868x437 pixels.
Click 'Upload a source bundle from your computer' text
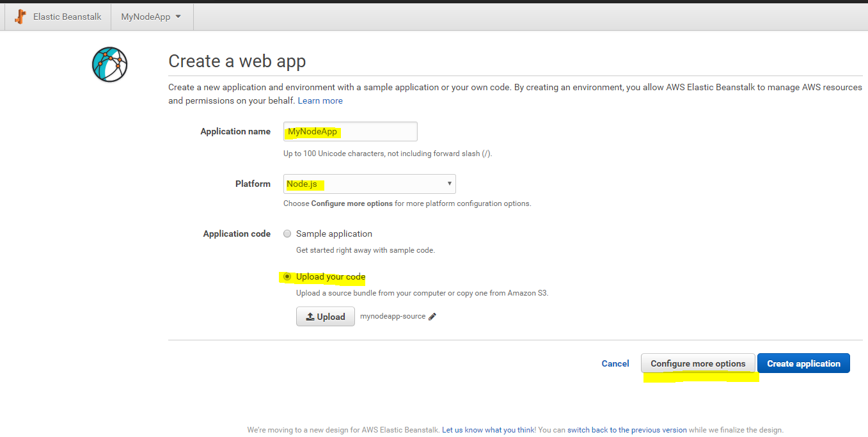[x=422, y=293]
